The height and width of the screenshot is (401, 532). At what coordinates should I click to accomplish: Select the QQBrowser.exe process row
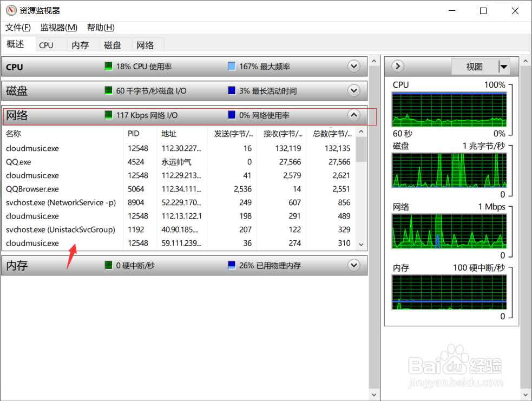pyautogui.click(x=179, y=189)
